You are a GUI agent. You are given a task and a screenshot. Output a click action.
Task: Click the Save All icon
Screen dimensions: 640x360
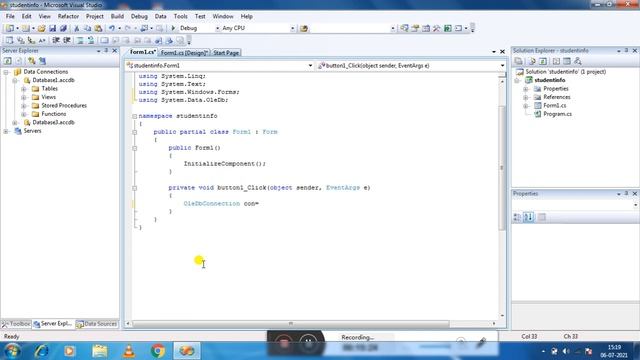63,28
